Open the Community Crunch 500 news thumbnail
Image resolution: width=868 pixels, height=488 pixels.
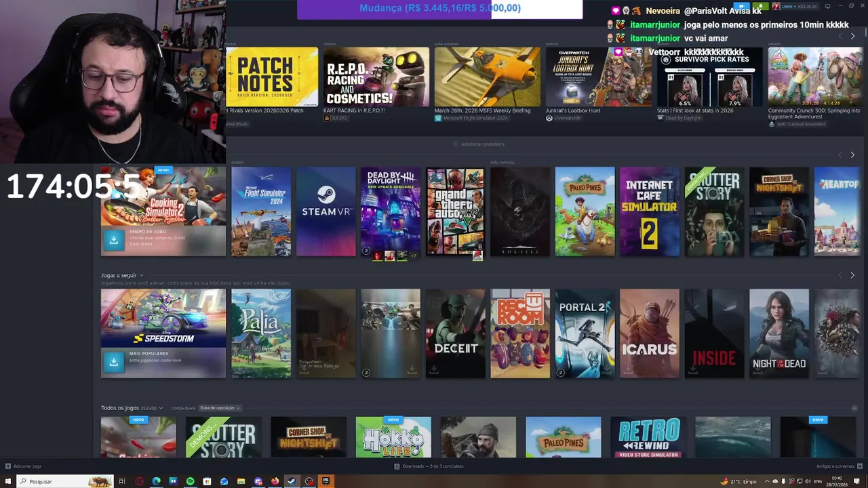pyautogui.click(x=815, y=77)
